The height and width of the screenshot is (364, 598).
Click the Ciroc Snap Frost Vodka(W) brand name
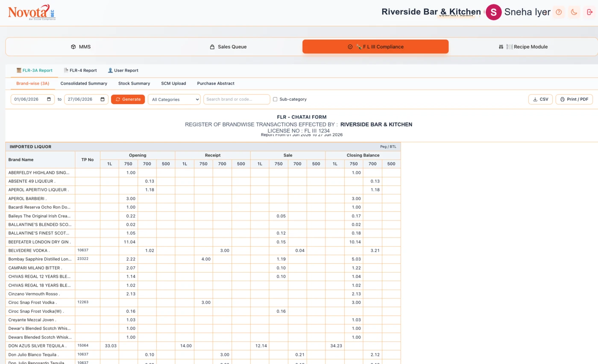coord(36,311)
